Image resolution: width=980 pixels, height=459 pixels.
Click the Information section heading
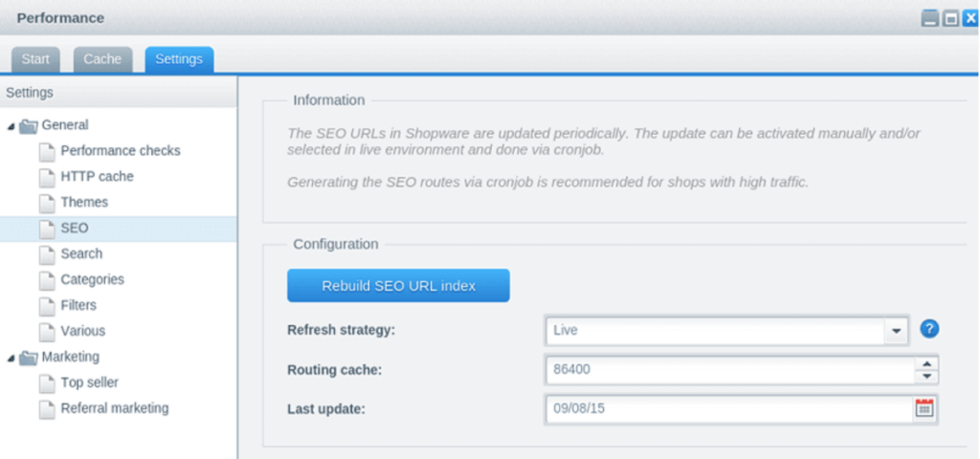329,99
